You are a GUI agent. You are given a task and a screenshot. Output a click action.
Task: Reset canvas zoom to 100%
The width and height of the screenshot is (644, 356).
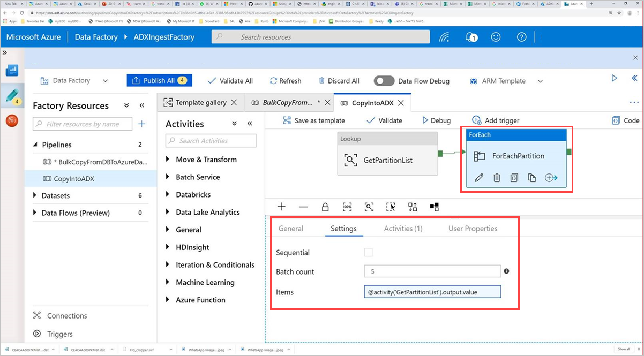[x=347, y=207]
